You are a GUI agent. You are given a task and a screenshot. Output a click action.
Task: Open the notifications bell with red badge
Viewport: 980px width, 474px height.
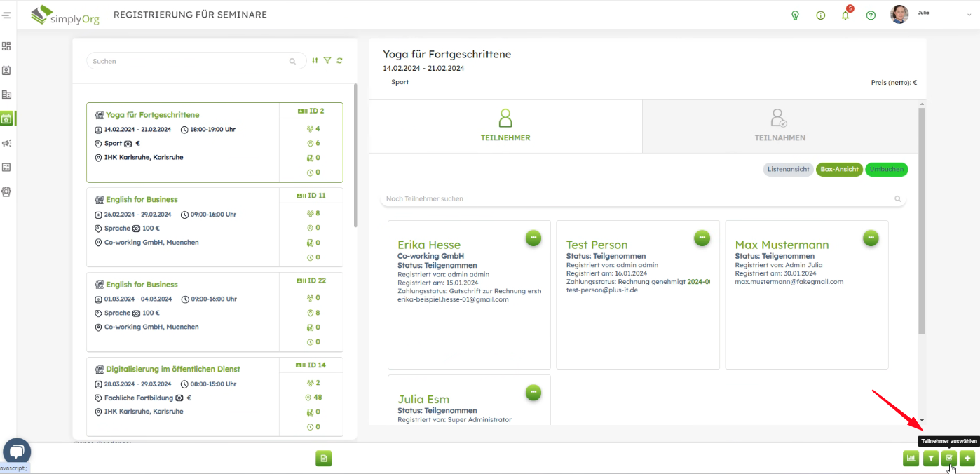pos(846,15)
